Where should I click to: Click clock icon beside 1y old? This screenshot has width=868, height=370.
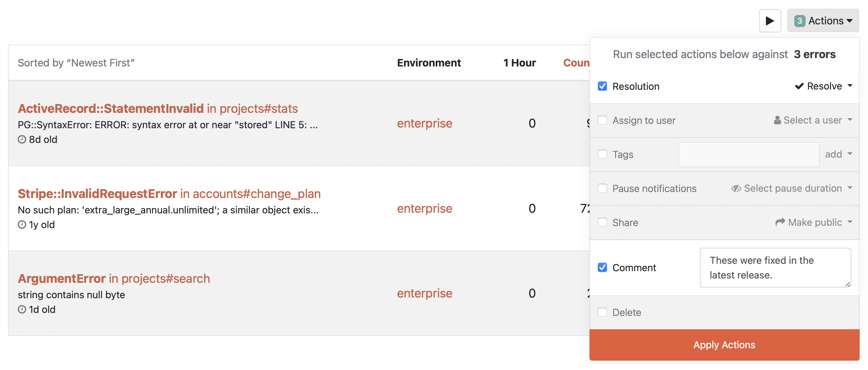pos(22,224)
